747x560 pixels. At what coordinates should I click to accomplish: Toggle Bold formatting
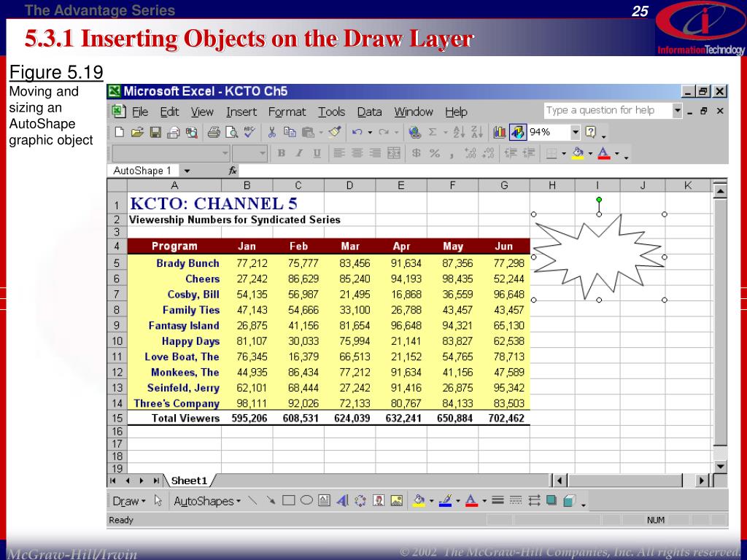[x=281, y=153]
